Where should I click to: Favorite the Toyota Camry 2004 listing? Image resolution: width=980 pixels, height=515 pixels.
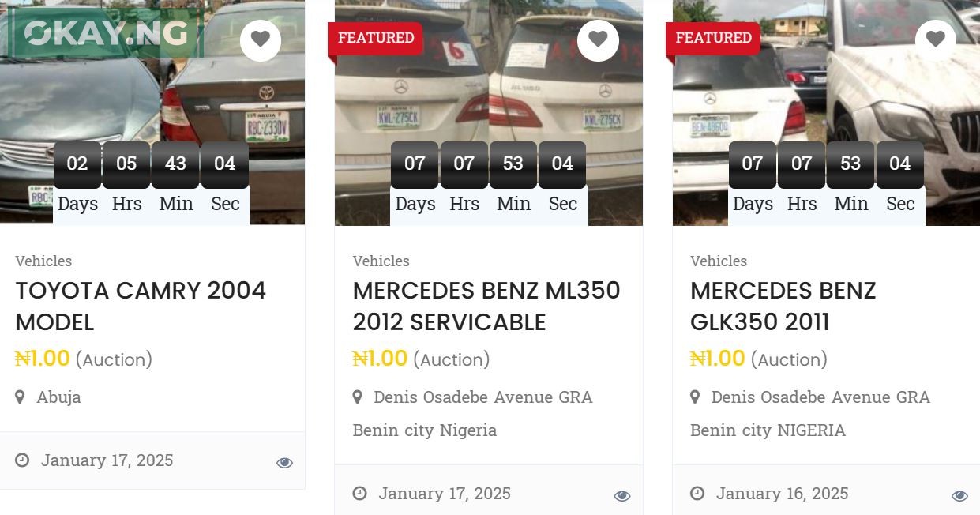261,39
